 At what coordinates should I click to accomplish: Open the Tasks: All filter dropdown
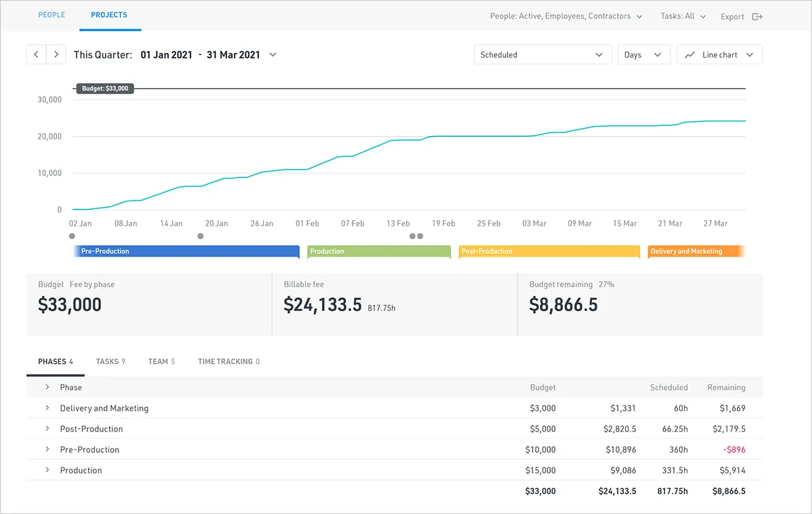(683, 16)
